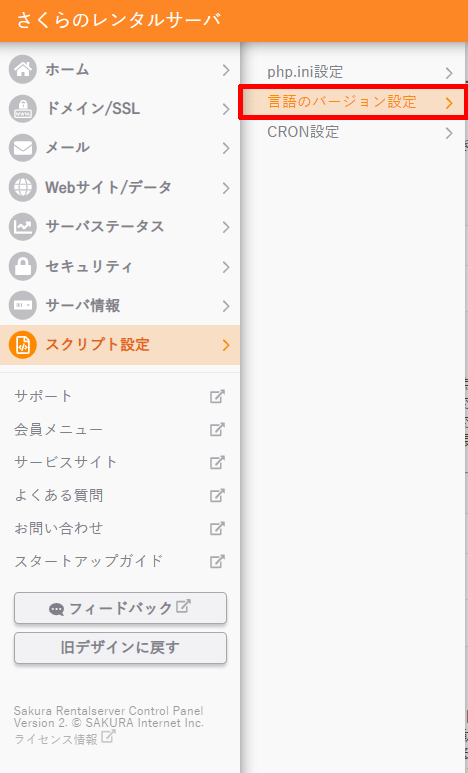Expand the メール menu chevron
Viewport: 468px width, 773px height.
(x=226, y=148)
